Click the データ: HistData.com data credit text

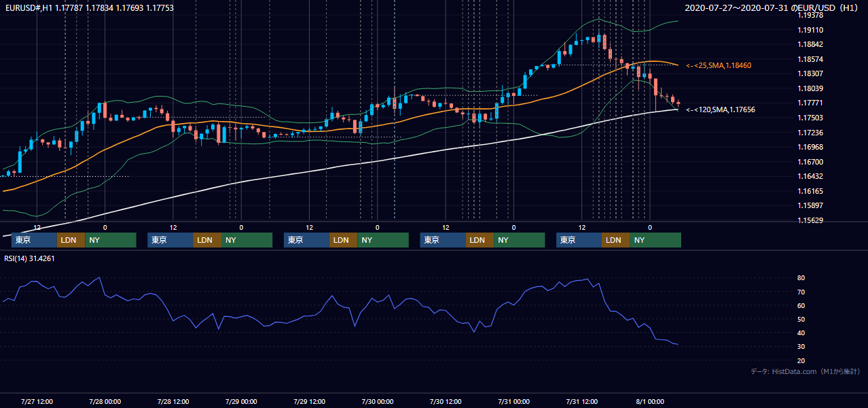[806, 371]
